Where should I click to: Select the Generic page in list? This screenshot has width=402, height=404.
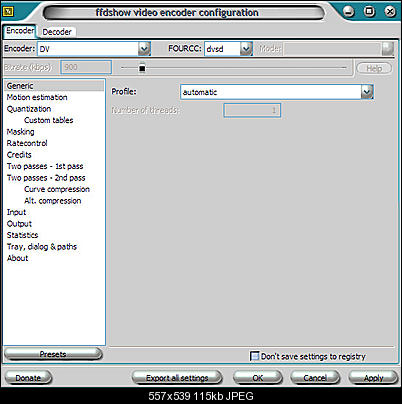(x=54, y=86)
